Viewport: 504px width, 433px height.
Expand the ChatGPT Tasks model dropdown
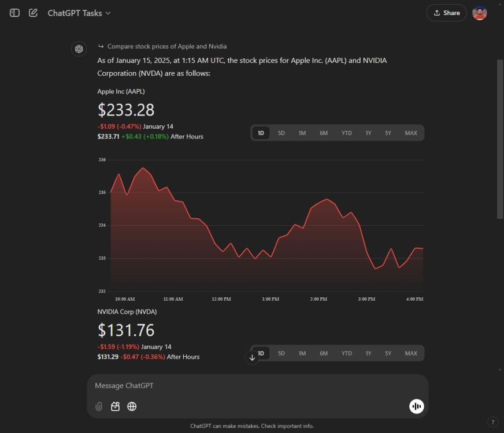79,13
